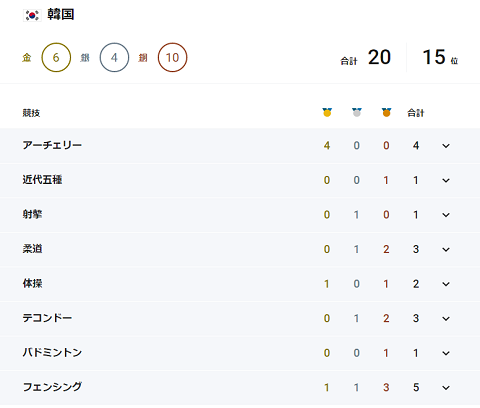Viewport: 480px width, 408px height.
Task: Expand the 体操 medal details
Action: [446, 284]
